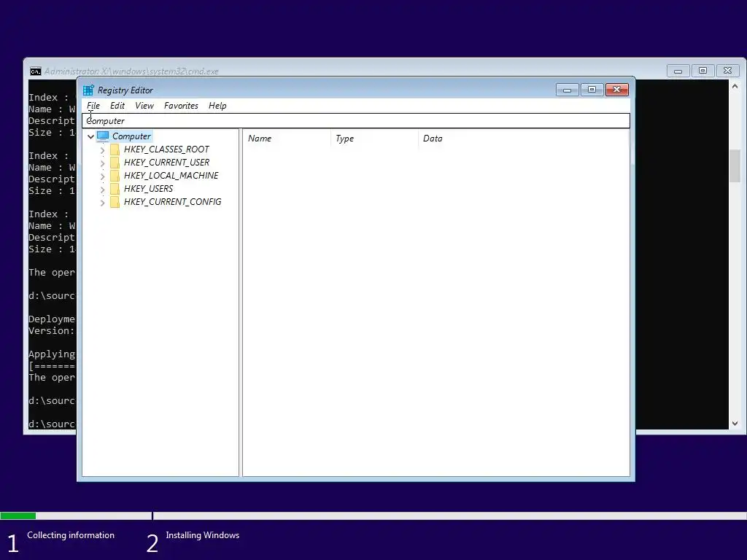Viewport: 747px width, 560px height.
Task: Maximize the cmd.exe window
Action: [703, 71]
